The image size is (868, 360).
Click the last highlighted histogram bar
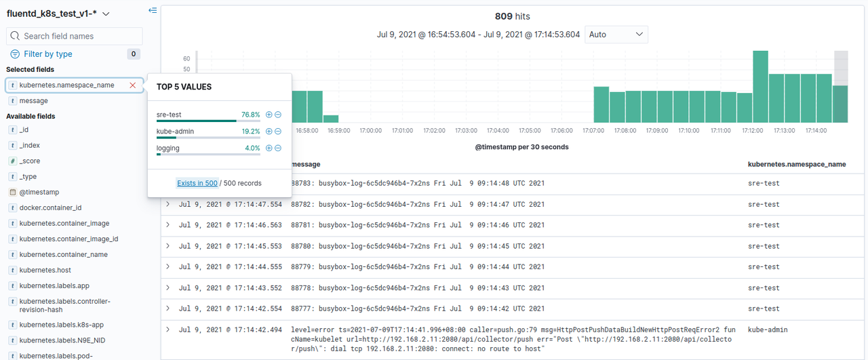[x=840, y=104]
